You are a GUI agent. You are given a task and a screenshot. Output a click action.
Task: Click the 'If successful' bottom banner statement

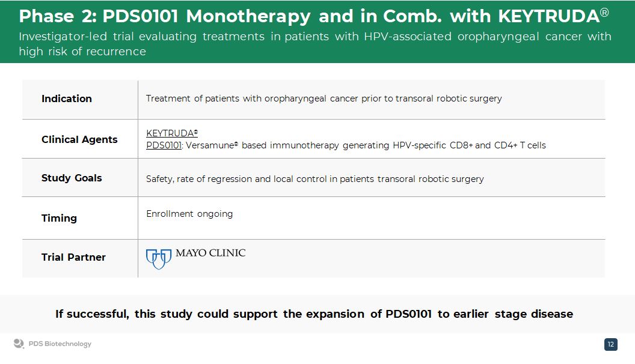tap(314, 314)
